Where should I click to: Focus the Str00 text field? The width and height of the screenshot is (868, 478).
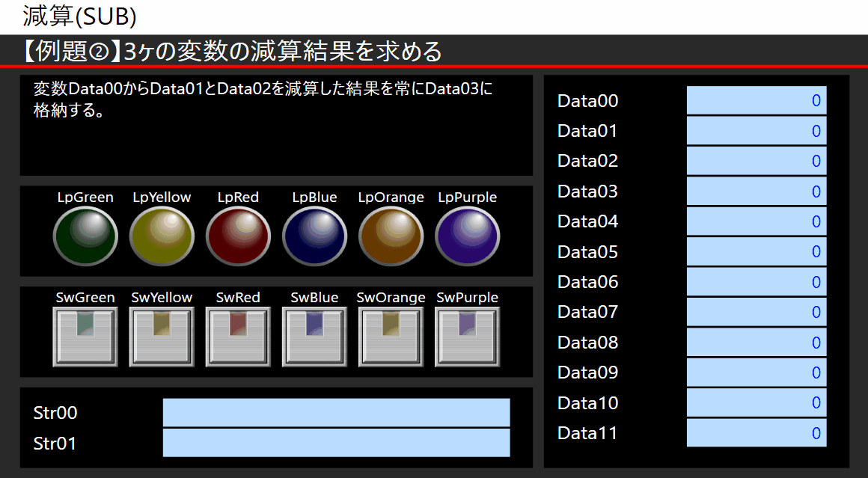click(x=336, y=412)
